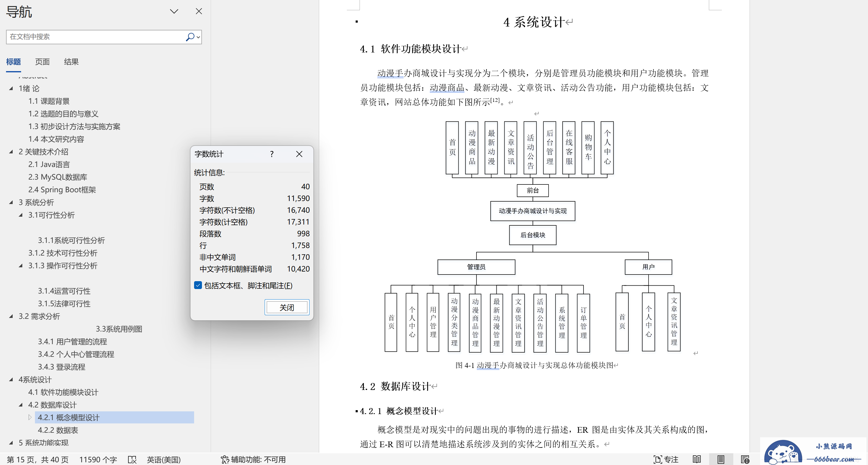
Task: Close the navigation pane
Action: pyautogui.click(x=199, y=11)
